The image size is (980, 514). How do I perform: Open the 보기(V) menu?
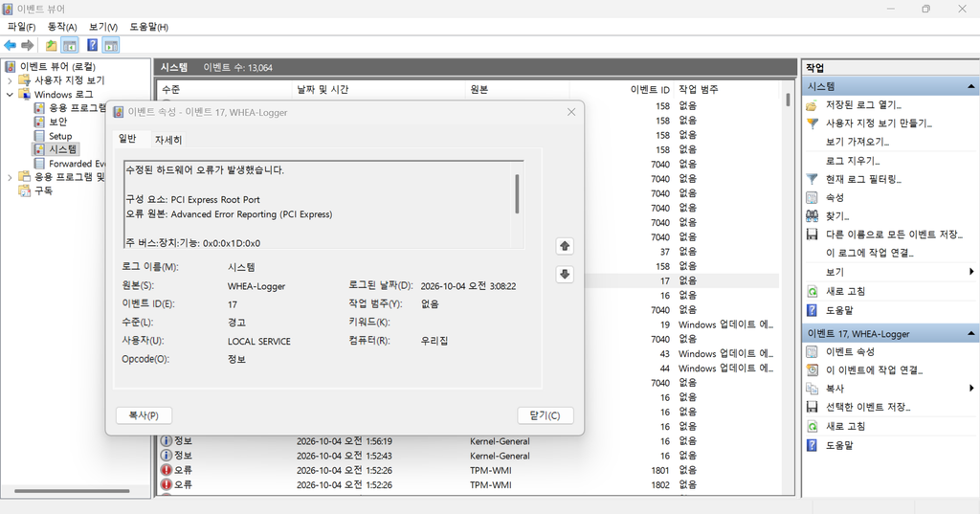point(103,27)
